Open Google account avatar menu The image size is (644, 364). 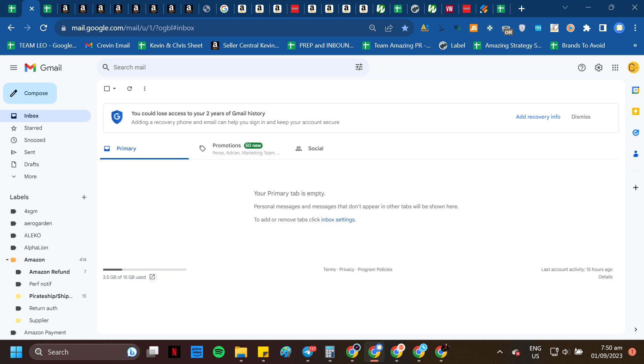pos(633,67)
